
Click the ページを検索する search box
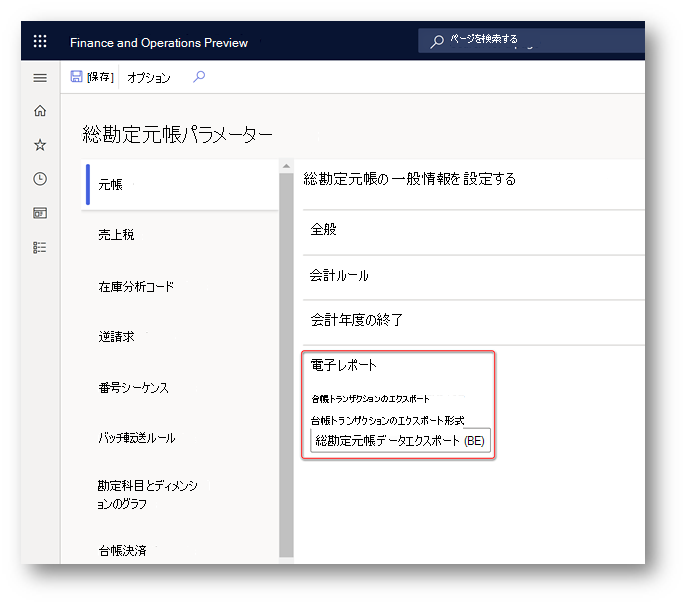tap(531, 41)
